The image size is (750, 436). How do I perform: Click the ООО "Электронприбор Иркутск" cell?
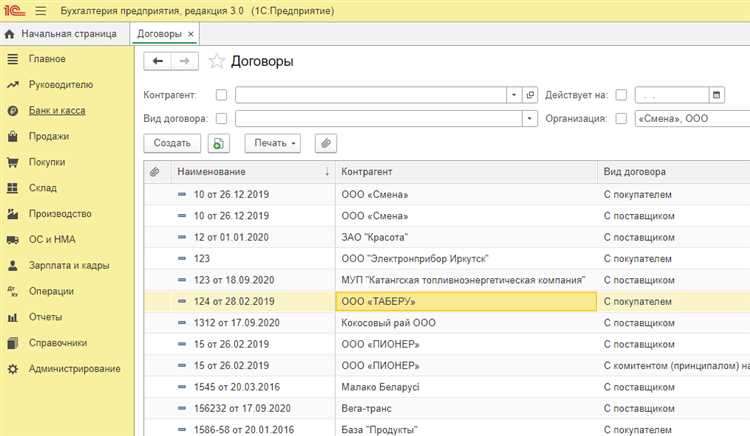466,259
